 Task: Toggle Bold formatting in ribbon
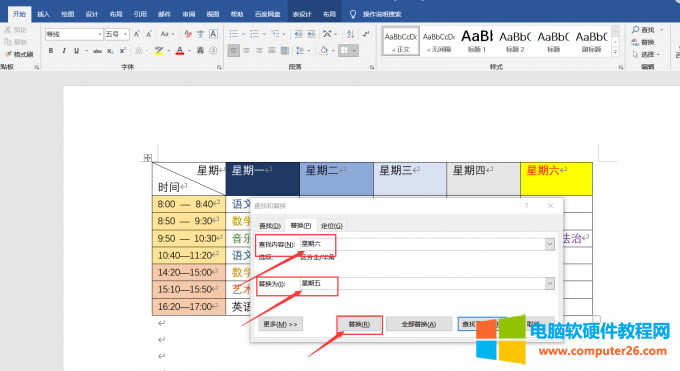(x=51, y=51)
